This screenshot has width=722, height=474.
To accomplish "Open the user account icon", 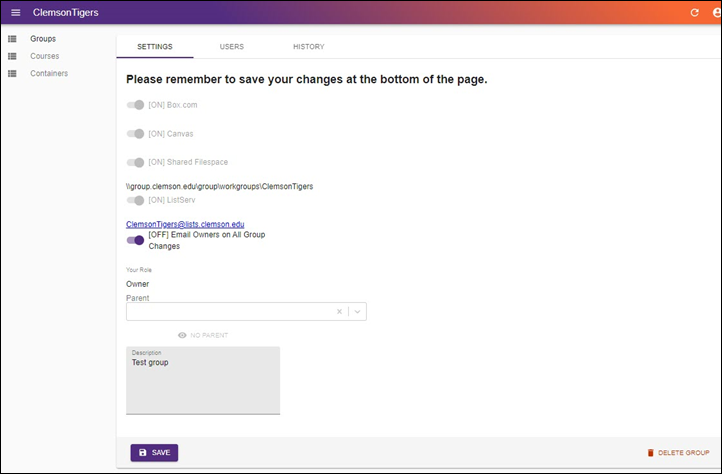I will pos(717,12).
